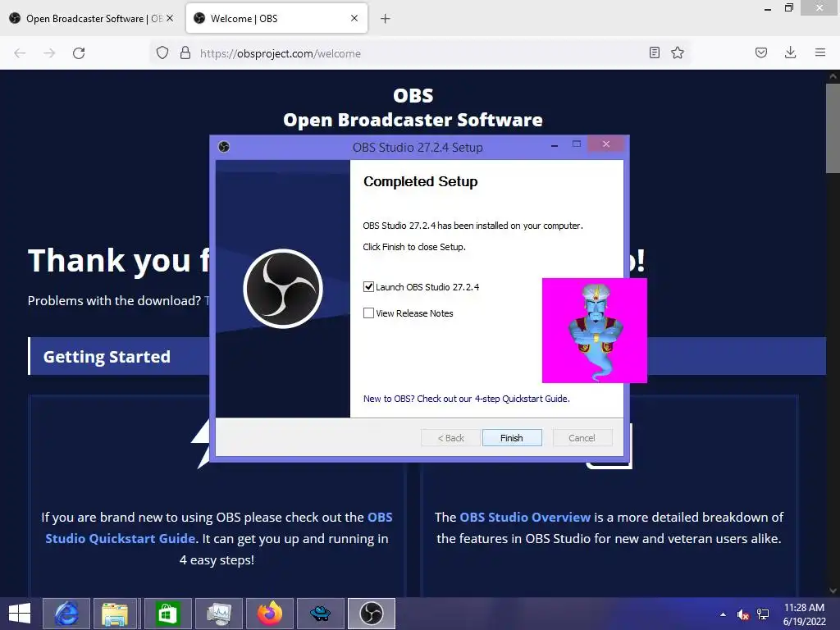Screen dimensions: 840x630
Task: Open the 4-step Quickstart Guide link in installer
Action: (466, 399)
